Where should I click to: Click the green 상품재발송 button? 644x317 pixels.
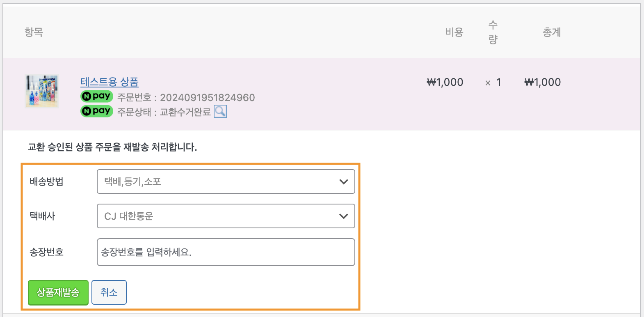58,292
